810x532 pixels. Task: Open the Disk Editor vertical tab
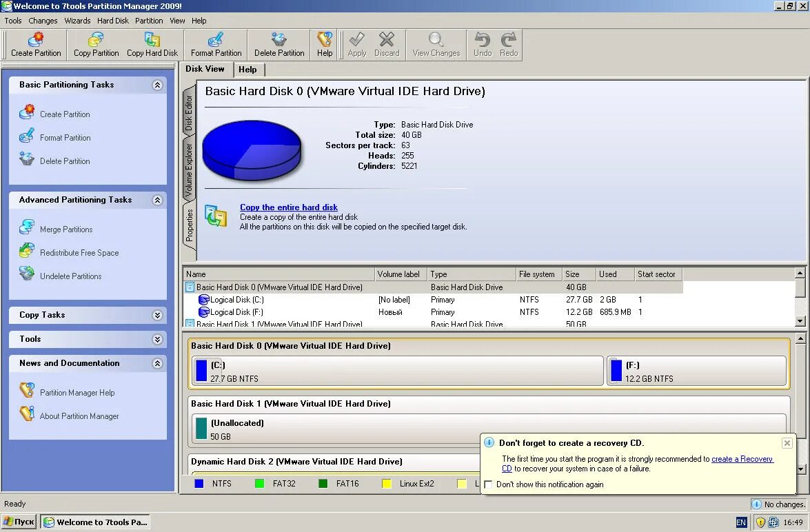coord(189,112)
